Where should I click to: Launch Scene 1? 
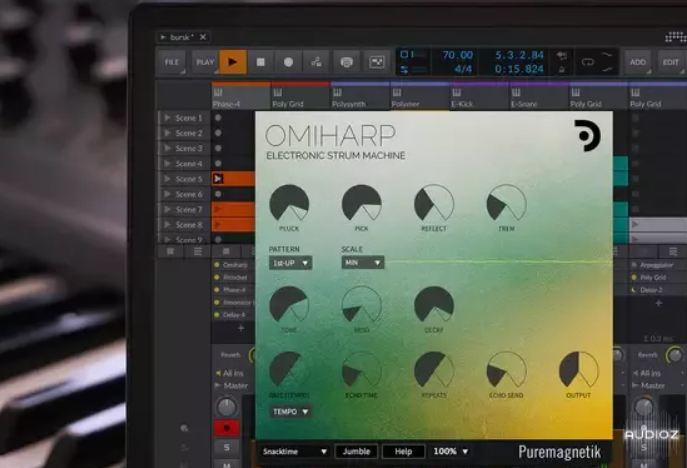coord(167,118)
